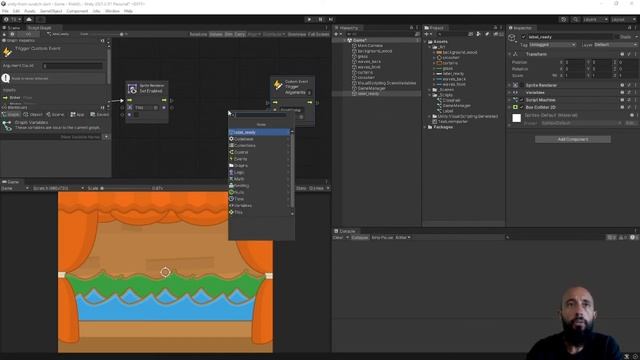The width and height of the screenshot is (640, 360).
Task: Open the GameObject menu
Action: click(x=51, y=11)
